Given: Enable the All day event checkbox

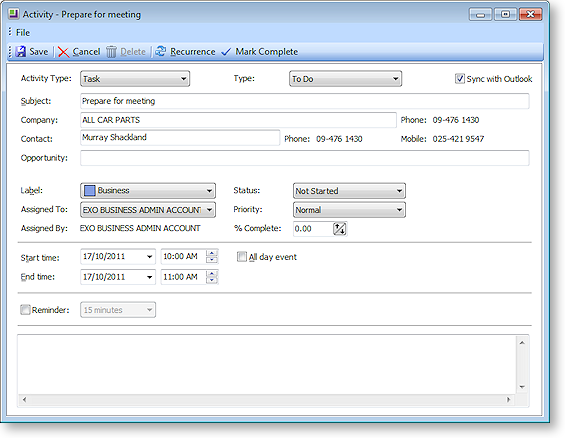Looking at the screenshot, I should 241,257.
